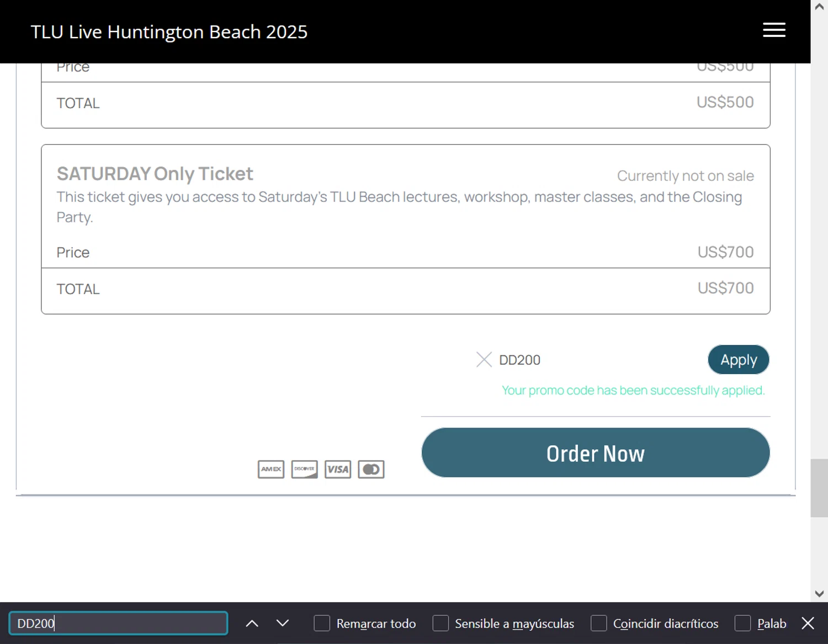
Task: Click the Currently not on sale label
Action: click(686, 176)
